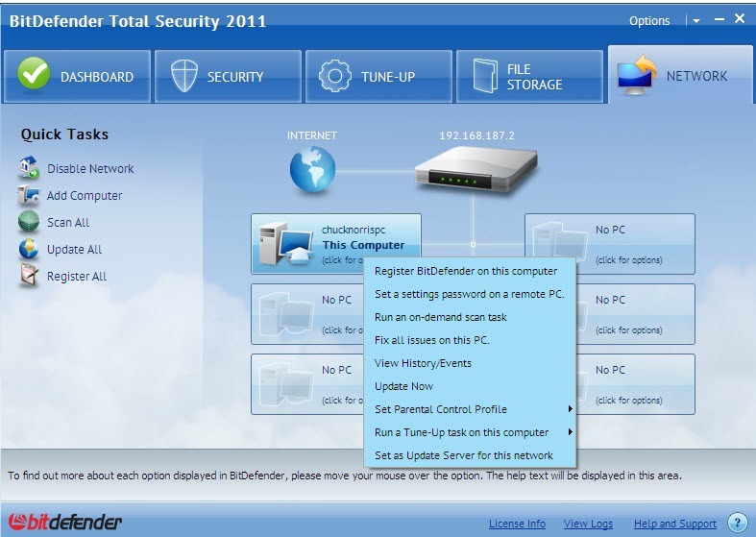Click Scan All quick task text
Screen dimensions: 756x537
point(68,222)
